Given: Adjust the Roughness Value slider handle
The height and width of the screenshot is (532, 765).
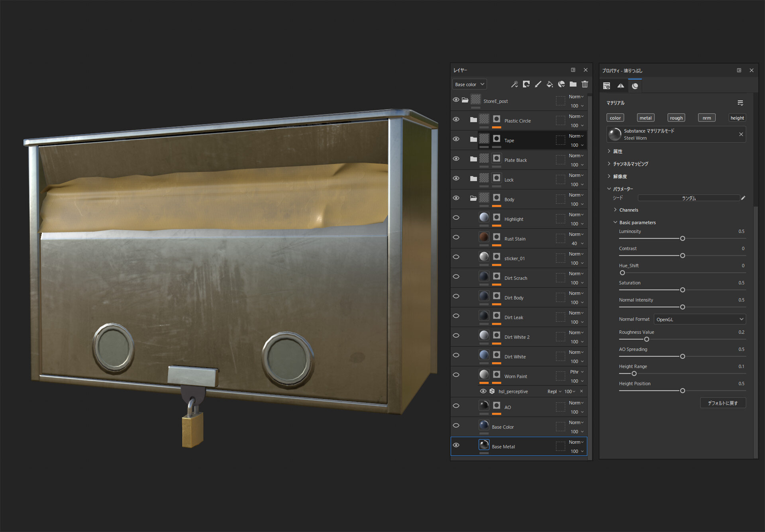Looking at the screenshot, I should (x=647, y=339).
